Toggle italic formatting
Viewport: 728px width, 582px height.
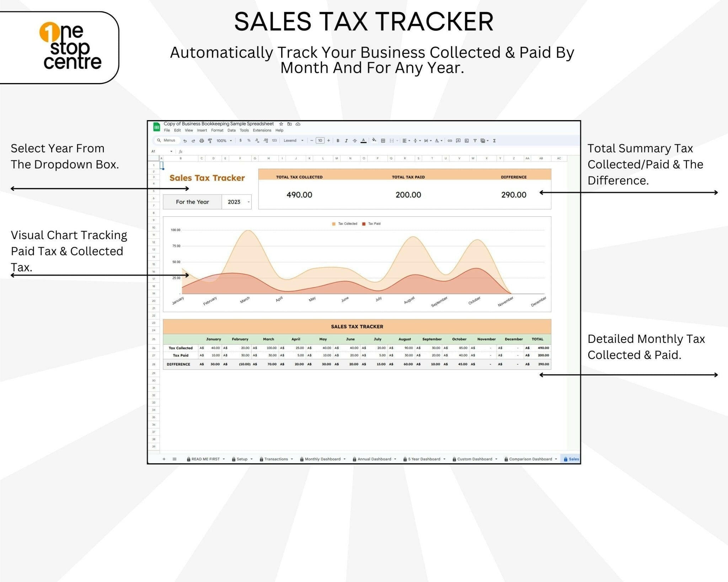(346, 141)
